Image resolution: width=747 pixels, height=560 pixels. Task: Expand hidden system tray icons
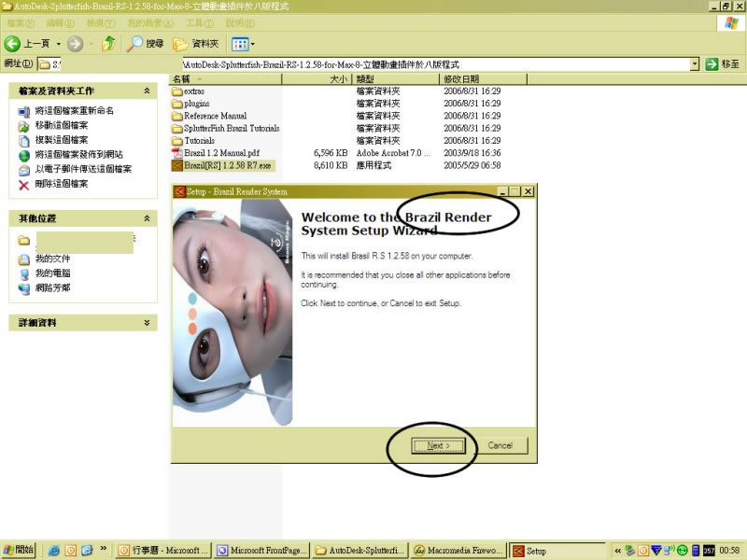617,551
